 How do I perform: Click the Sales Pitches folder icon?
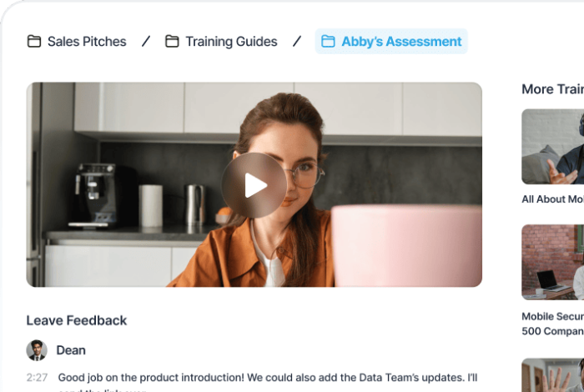click(34, 42)
